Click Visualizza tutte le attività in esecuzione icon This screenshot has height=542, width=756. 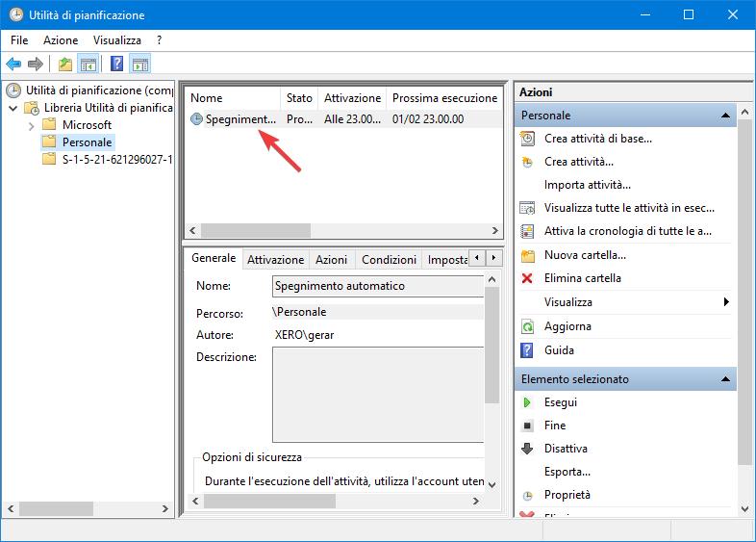pyautogui.click(x=527, y=208)
